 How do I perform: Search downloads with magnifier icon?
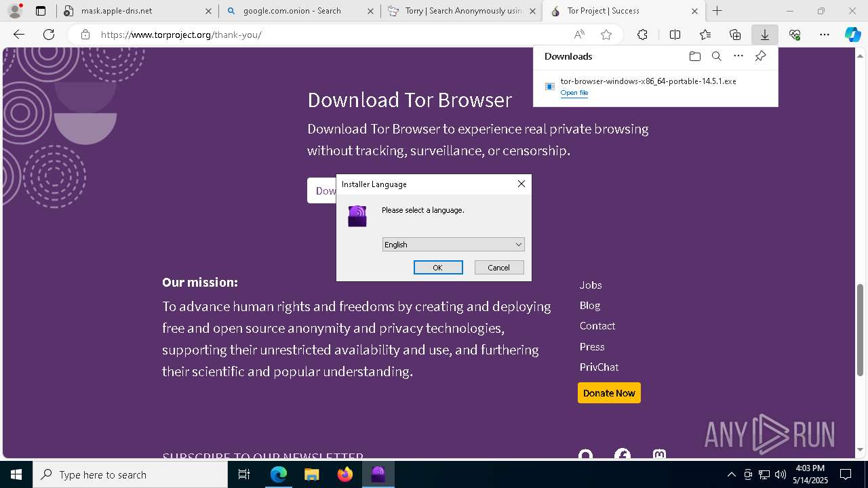click(x=716, y=56)
